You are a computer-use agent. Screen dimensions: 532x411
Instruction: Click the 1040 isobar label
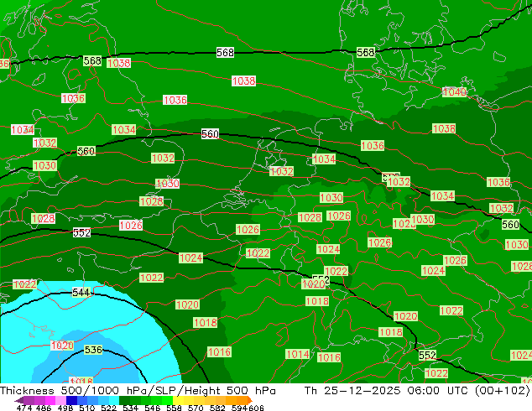click(454, 92)
